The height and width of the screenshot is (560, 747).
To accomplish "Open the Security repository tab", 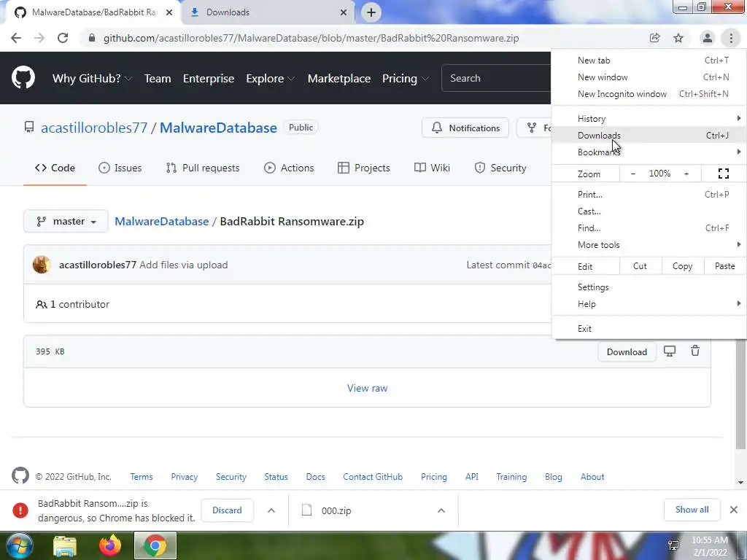I will (500, 168).
